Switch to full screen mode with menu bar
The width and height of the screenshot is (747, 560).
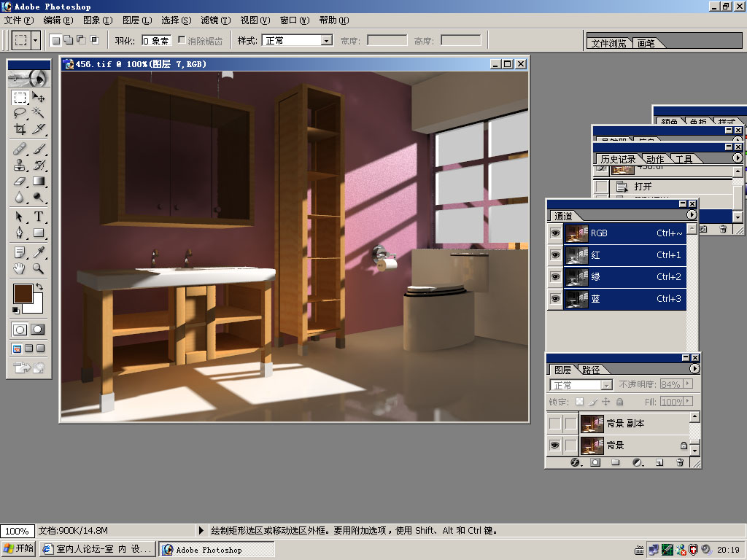[x=29, y=349]
